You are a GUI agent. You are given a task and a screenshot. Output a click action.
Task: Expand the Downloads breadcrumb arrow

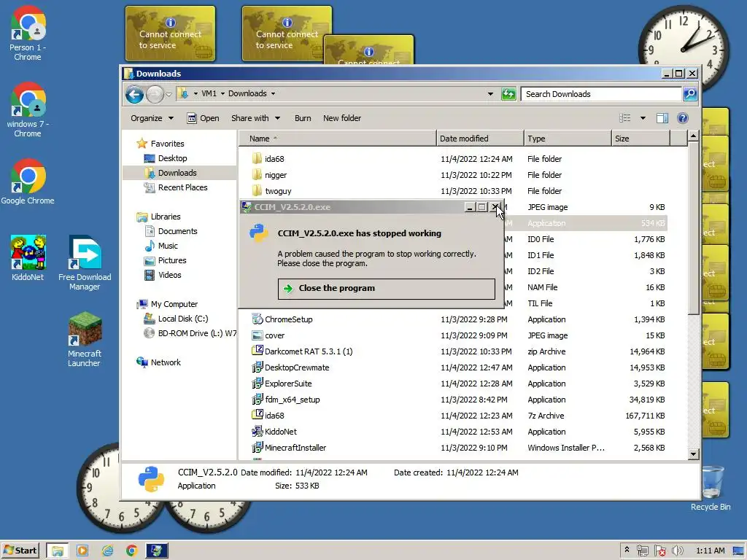273,94
